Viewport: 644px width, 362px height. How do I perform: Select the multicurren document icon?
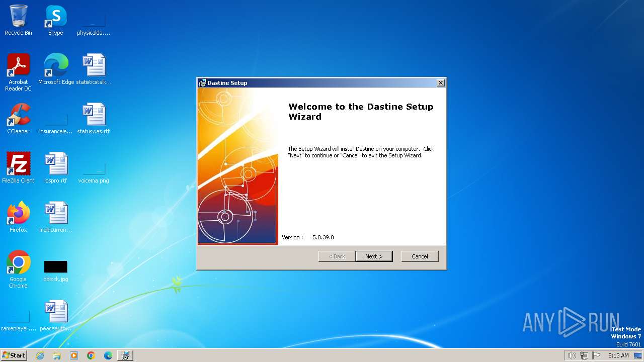coord(56,217)
